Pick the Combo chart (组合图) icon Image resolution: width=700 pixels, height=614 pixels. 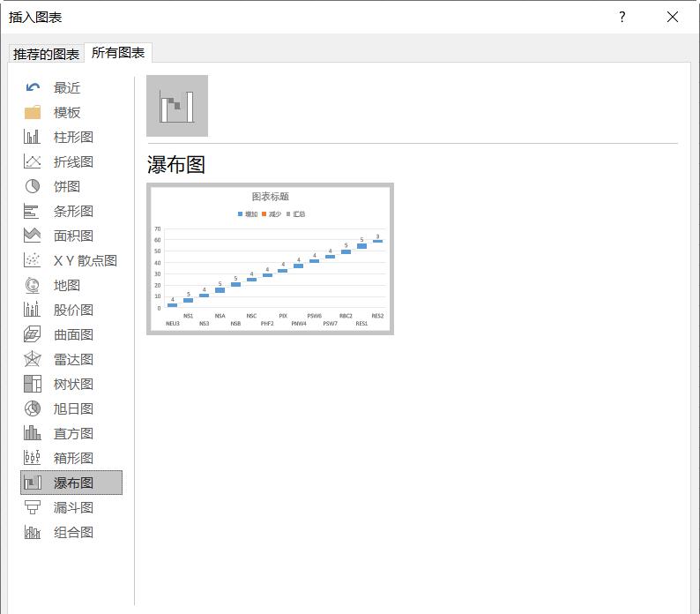pyautogui.click(x=32, y=532)
